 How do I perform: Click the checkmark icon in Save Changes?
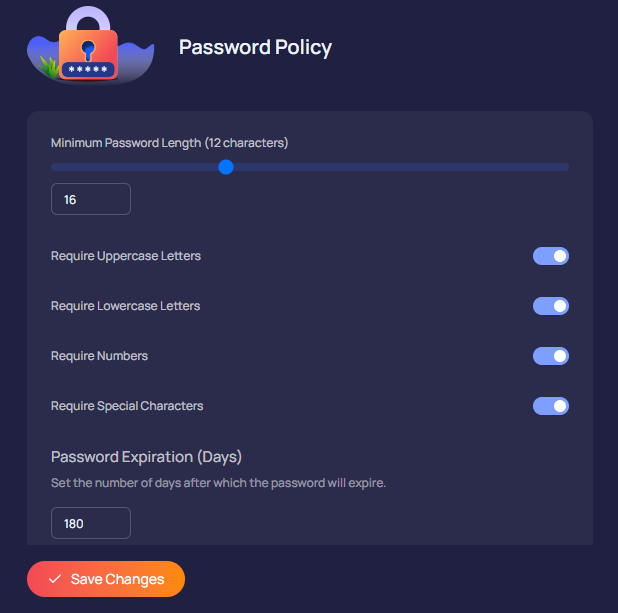(x=55, y=579)
